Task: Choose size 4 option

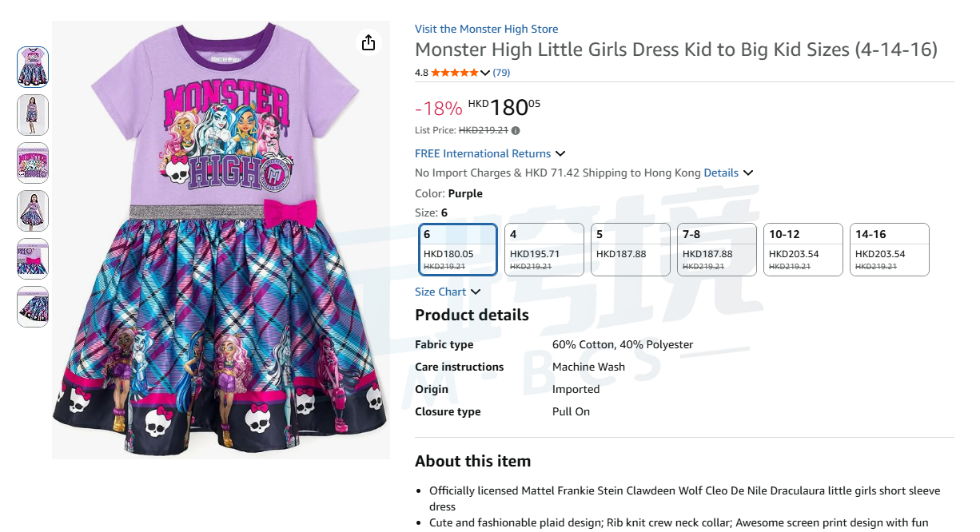Action: pos(544,249)
